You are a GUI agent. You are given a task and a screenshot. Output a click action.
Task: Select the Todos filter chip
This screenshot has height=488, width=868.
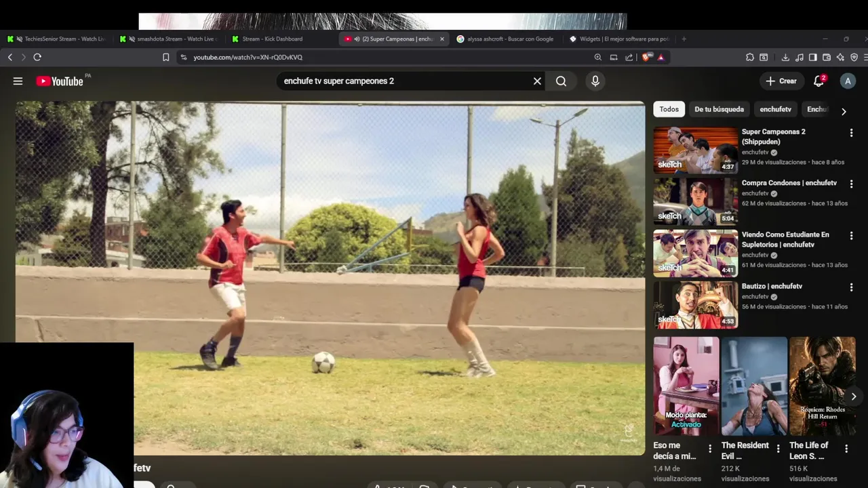[x=669, y=109]
